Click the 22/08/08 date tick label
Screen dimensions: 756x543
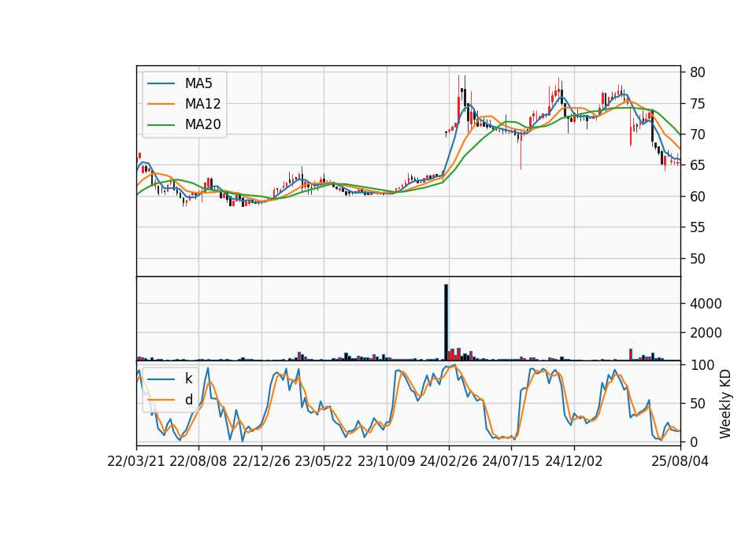[198, 461]
